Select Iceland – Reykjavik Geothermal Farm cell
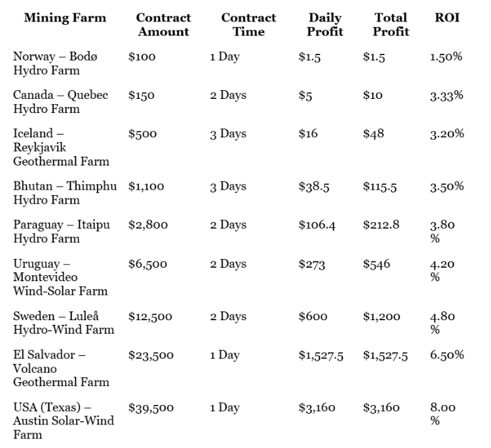This screenshot has width=491, height=448. click(x=61, y=147)
